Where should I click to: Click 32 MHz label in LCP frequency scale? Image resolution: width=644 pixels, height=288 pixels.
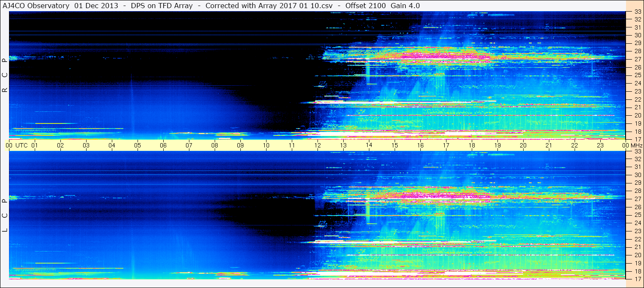(637, 159)
